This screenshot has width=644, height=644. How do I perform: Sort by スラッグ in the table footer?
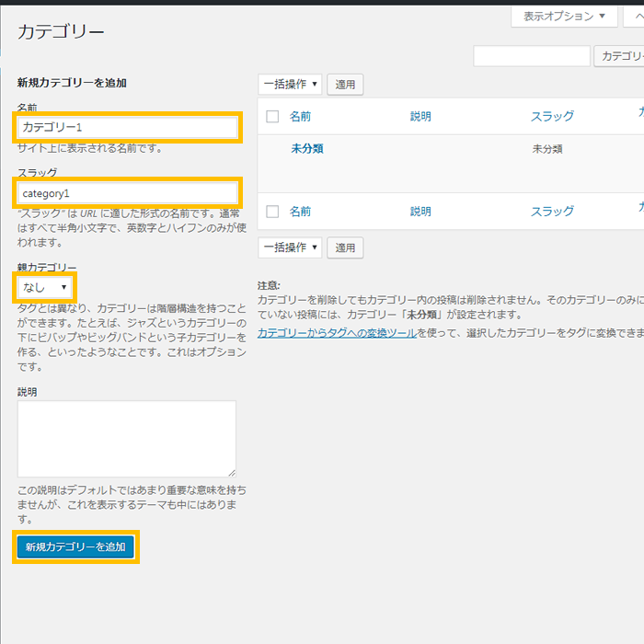pyautogui.click(x=552, y=212)
